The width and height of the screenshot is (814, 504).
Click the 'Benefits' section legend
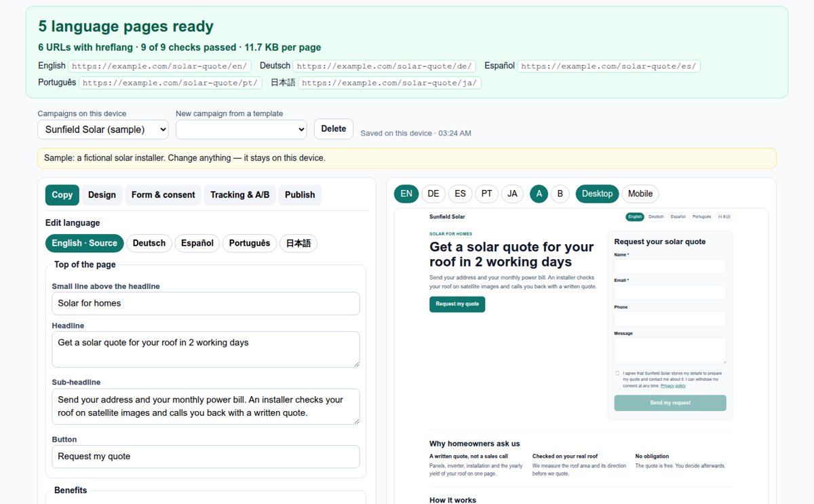point(71,490)
